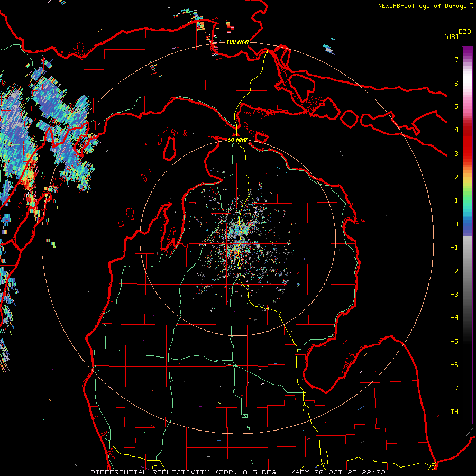Viewport: 476px width, 476px height.
Task: Click the 0 value on the color scale
Action: click(x=456, y=224)
